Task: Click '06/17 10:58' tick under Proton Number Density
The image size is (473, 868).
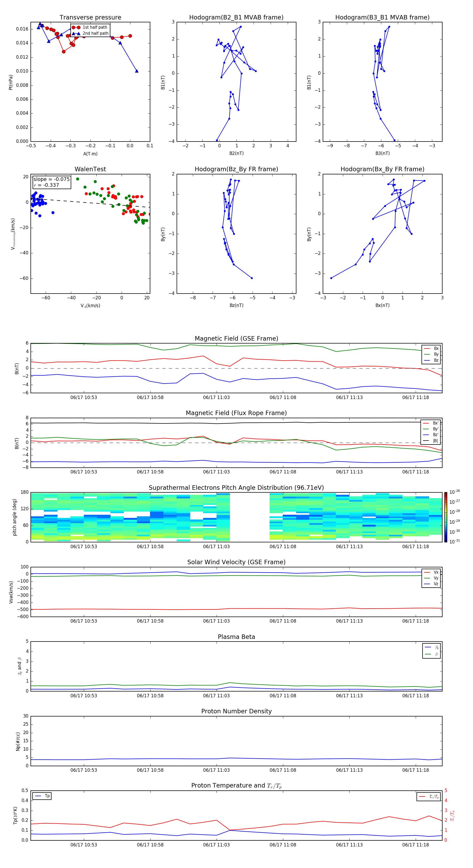Action: [x=150, y=770]
